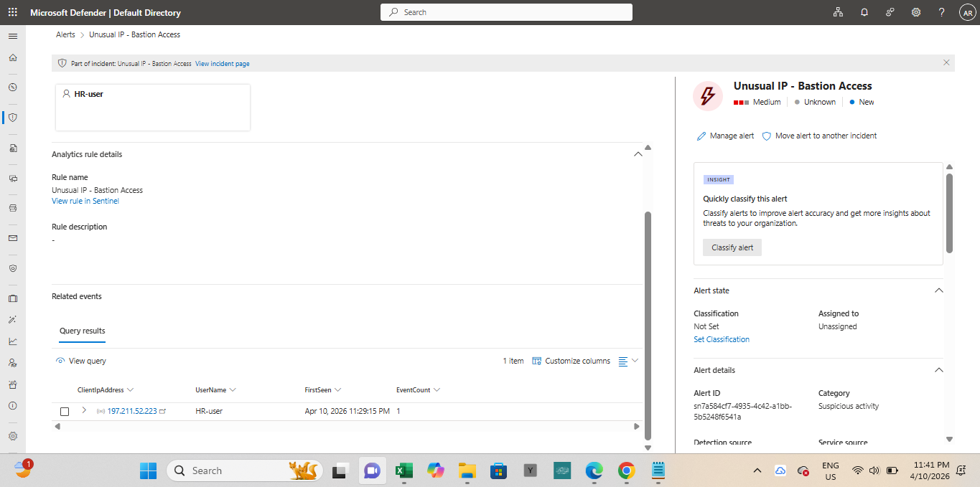This screenshot has width=980, height=487.
Task: Open Google Chrome from taskbar
Action: [627, 471]
